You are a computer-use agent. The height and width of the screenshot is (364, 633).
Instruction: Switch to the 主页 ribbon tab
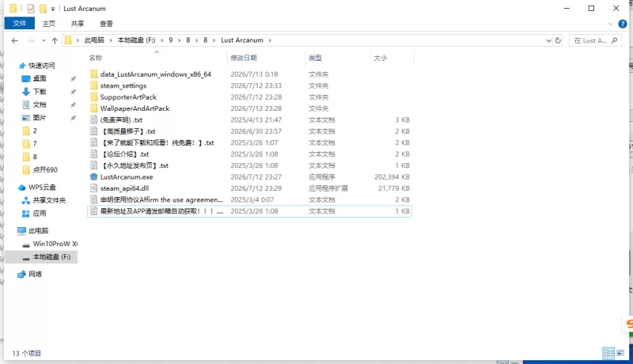[x=49, y=24]
